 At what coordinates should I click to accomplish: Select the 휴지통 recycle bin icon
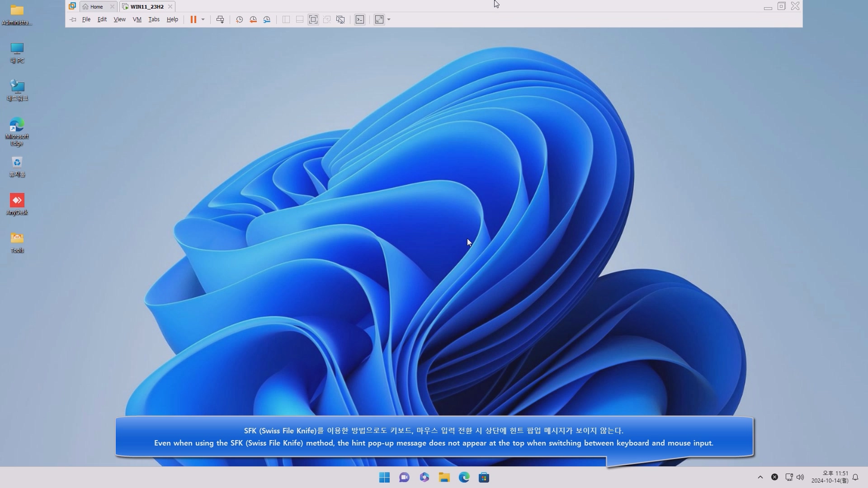pyautogui.click(x=17, y=167)
